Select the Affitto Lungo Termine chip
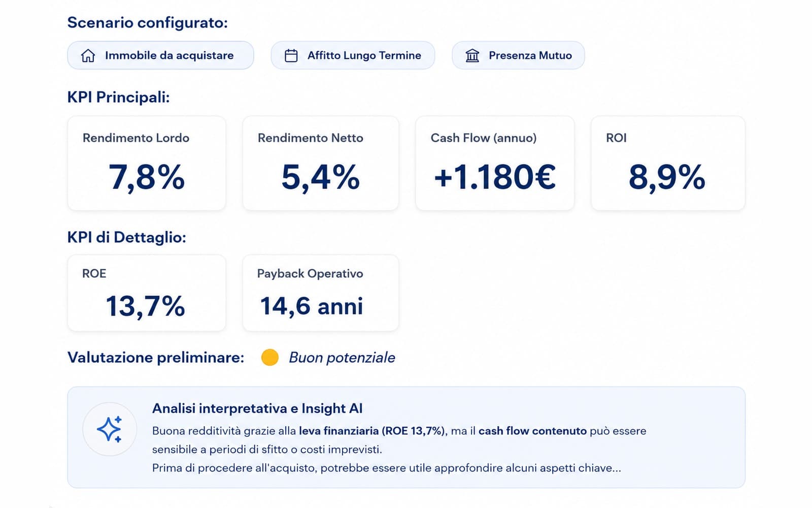 tap(353, 55)
